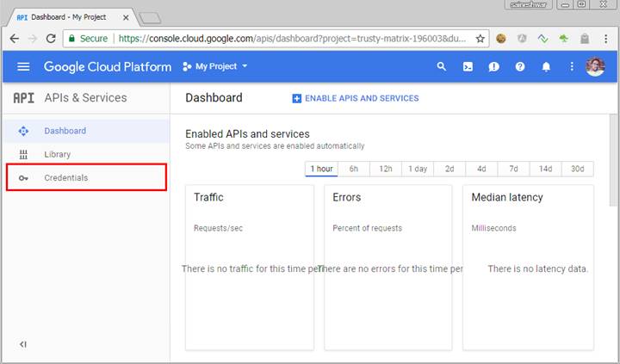
Task: Click 'Milliseconds' label
Action: (x=494, y=228)
